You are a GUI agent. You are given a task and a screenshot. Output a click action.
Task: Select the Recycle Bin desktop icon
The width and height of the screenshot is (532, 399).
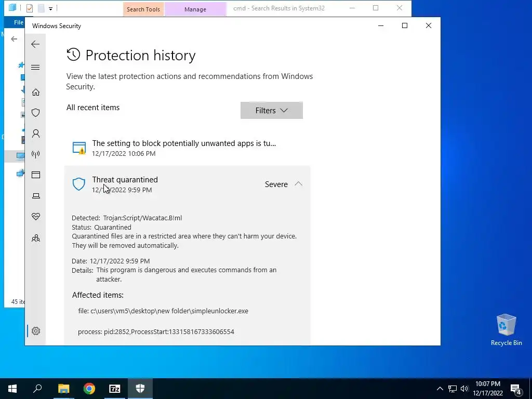pyautogui.click(x=506, y=330)
